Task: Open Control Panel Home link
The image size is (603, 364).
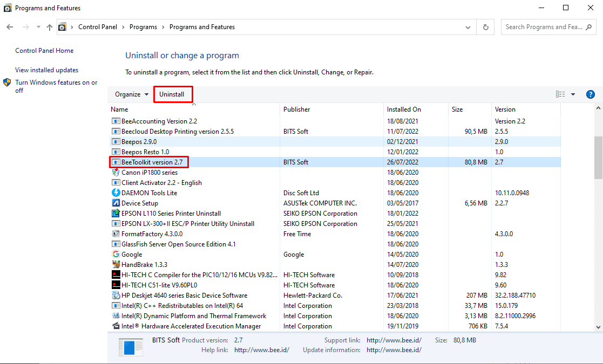Action: [44, 51]
